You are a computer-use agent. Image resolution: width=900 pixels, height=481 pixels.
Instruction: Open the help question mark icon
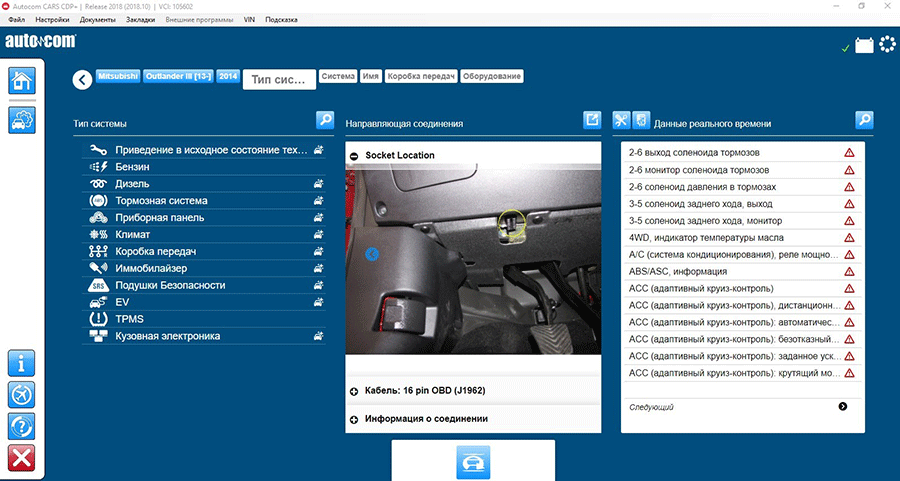[x=22, y=426]
